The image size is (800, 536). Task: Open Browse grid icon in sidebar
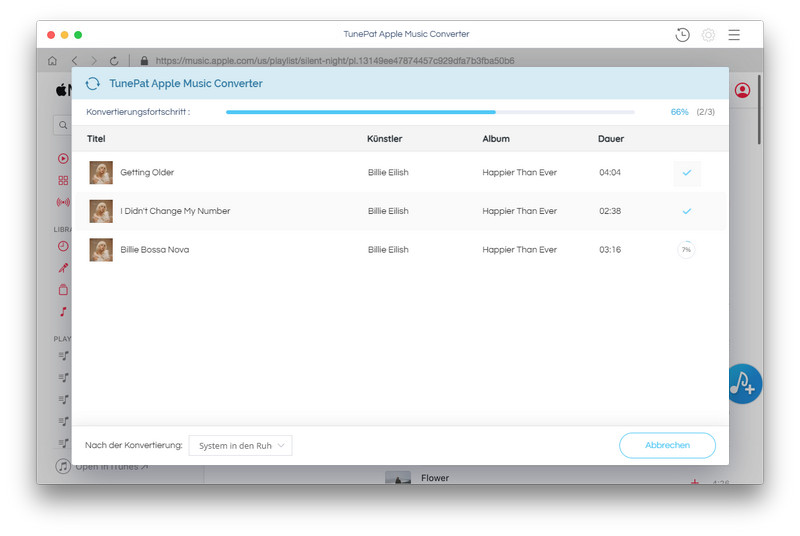pyautogui.click(x=63, y=181)
